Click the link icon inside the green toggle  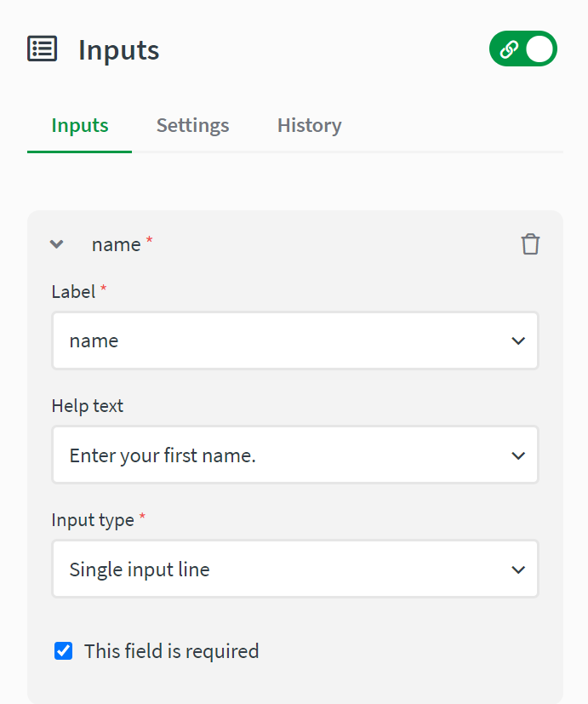(x=511, y=49)
